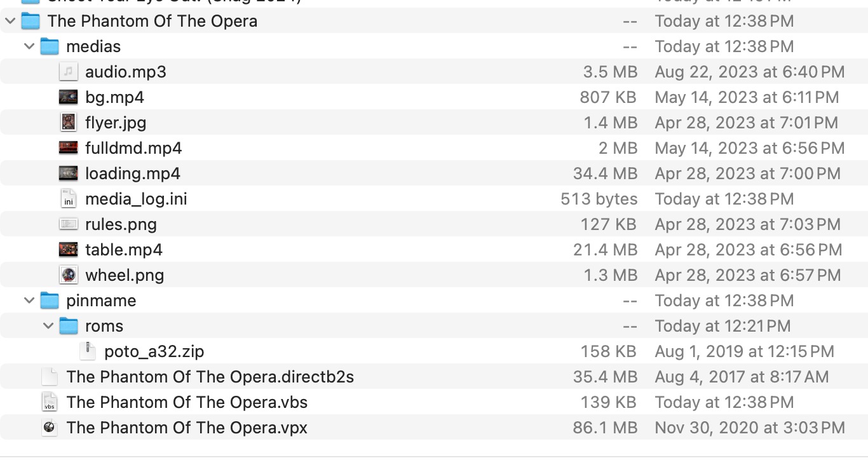Click the wheel.png thumbnail icon

(68, 275)
